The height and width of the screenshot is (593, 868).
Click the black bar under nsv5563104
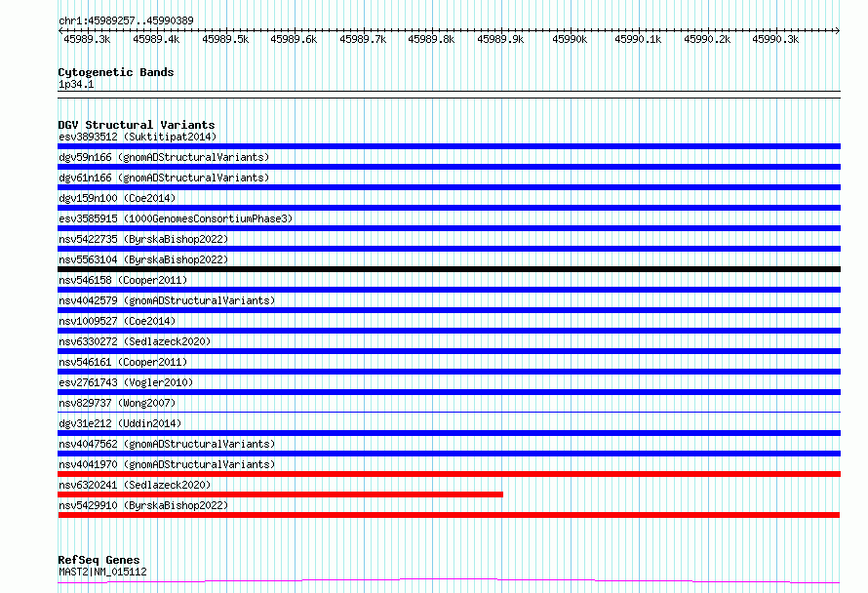(449, 269)
